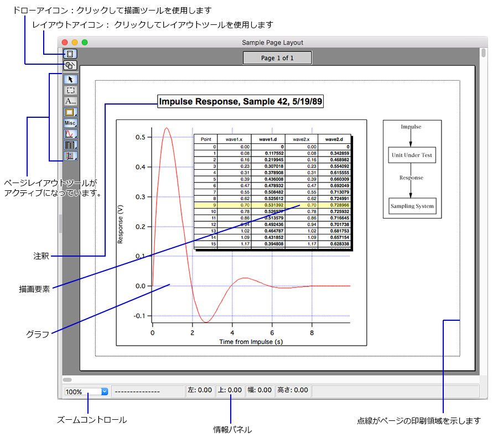This screenshot has width=498, height=448.
Task: Minimize the window with the yellow button
Action: pyautogui.click(x=75, y=42)
